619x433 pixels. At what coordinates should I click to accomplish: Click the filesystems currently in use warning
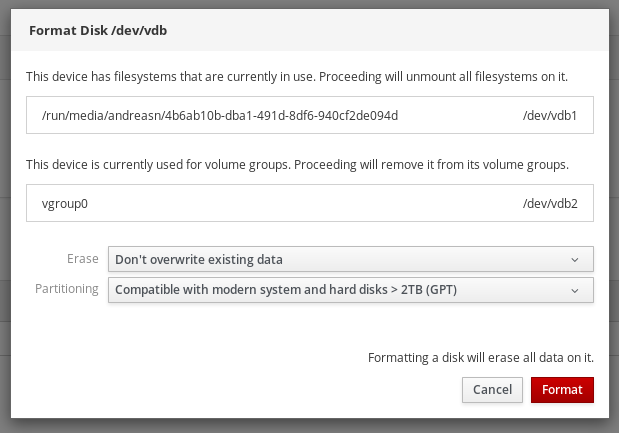pos(304,76)
